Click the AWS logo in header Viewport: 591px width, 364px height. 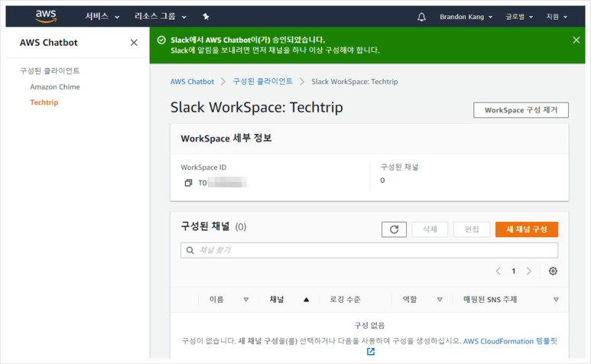click(46, 16)
